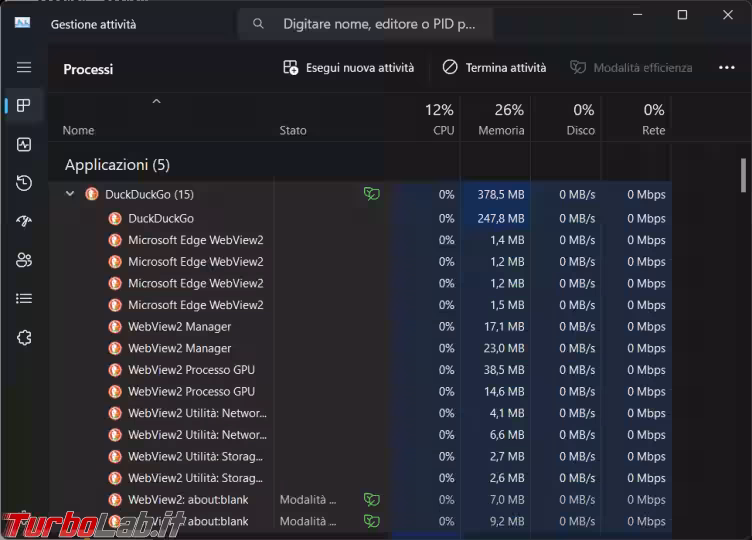Click Modalità status on 7,0 MB row
752x540 pixels.
(x=308, y=500)
